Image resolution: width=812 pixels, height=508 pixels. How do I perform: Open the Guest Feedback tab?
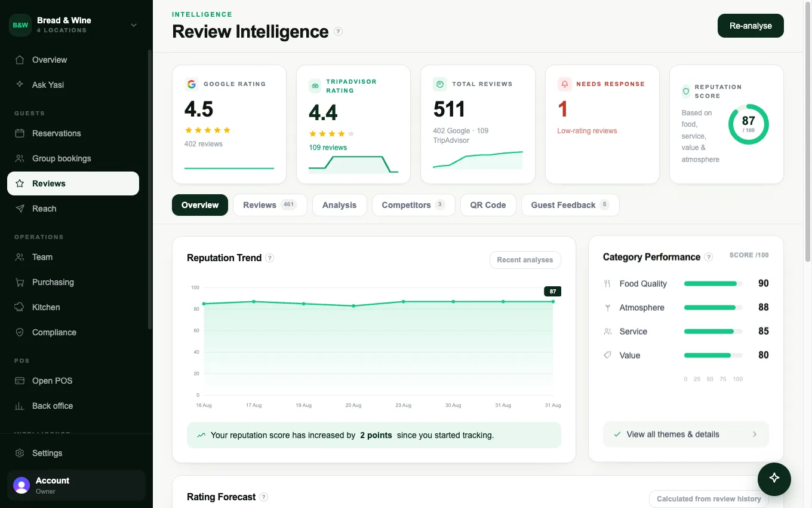(x=570, y=205)
